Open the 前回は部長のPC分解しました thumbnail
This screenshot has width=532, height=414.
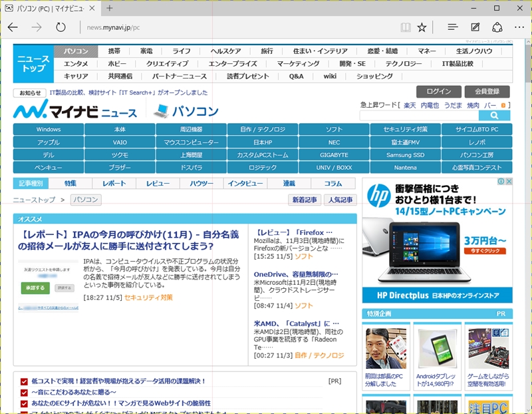click(x=386, y=349)
